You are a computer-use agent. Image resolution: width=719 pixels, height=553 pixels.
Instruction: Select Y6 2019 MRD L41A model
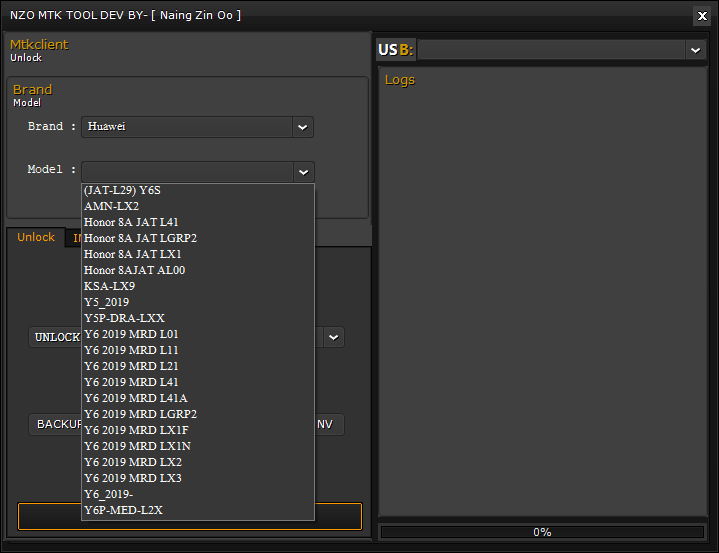click(x=135, y=398)
